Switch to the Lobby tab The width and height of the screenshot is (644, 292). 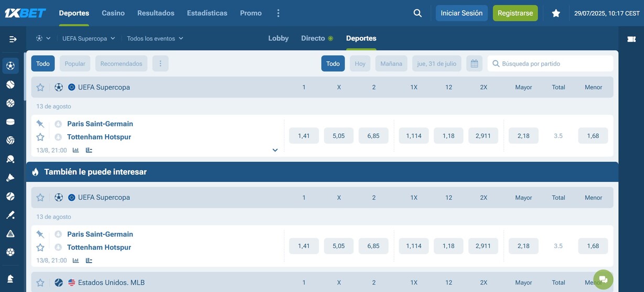(x=278, y=38)
